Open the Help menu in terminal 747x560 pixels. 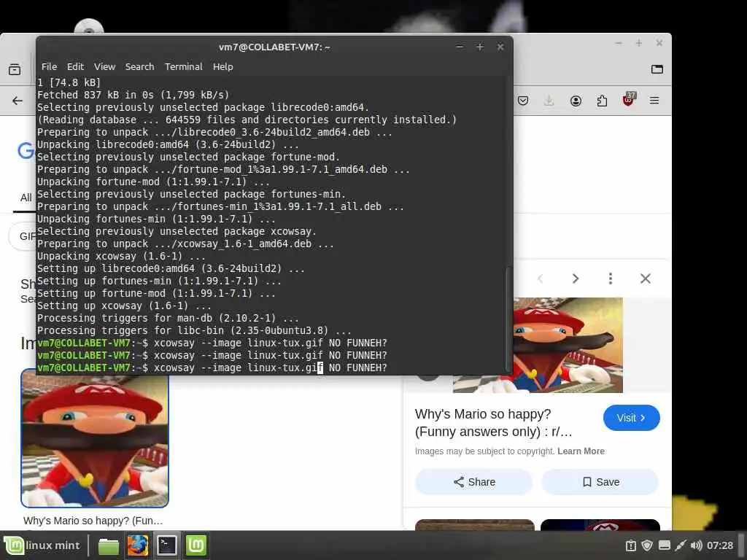click(x=223, y=66)
